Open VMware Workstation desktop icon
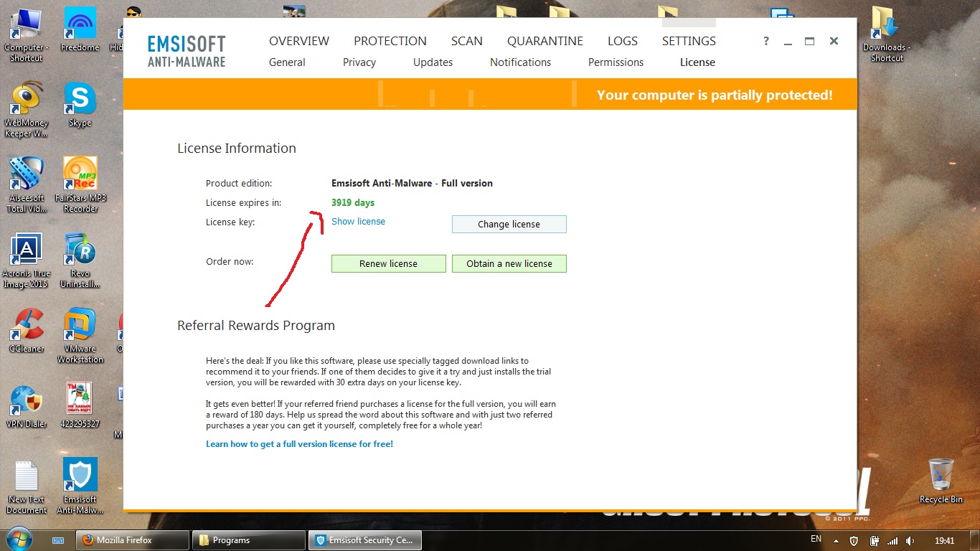Image resolution: width=980 pixels, height=551 pixels. (x=80, y=336)
